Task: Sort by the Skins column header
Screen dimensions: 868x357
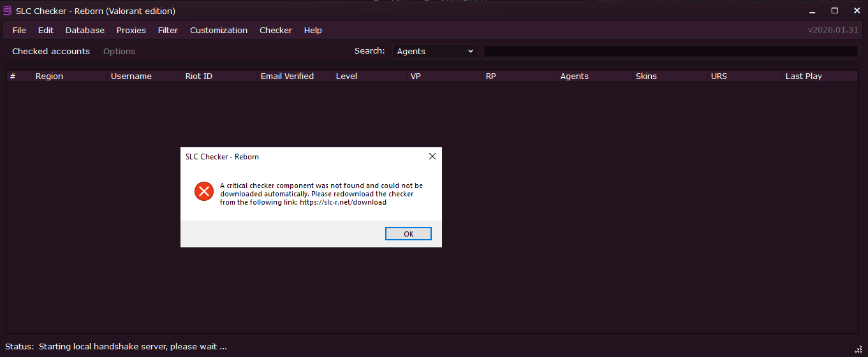Action: coord(670,76)
